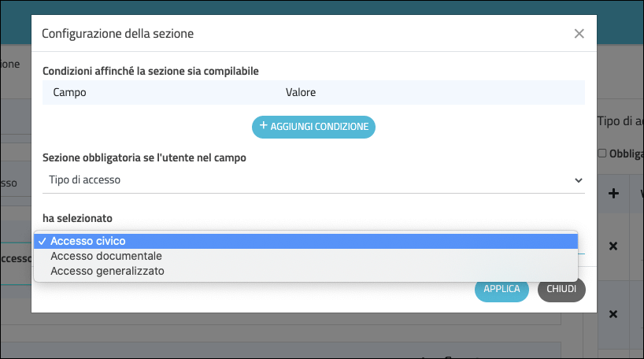Click the 'Sezione obbligatoria se l'utente nel campo' label
This screenshot has width=644, height=359.
pos(144,157)
